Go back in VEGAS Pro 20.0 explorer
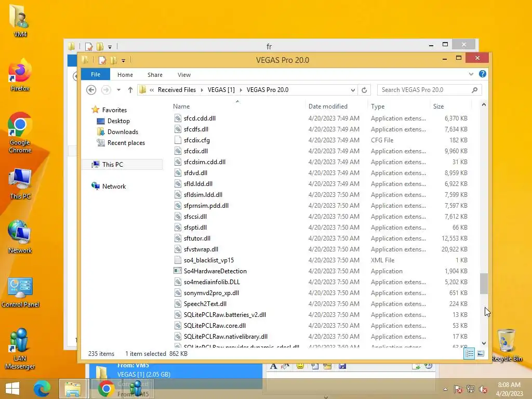The image size is (532, 399). pos(91,90)
